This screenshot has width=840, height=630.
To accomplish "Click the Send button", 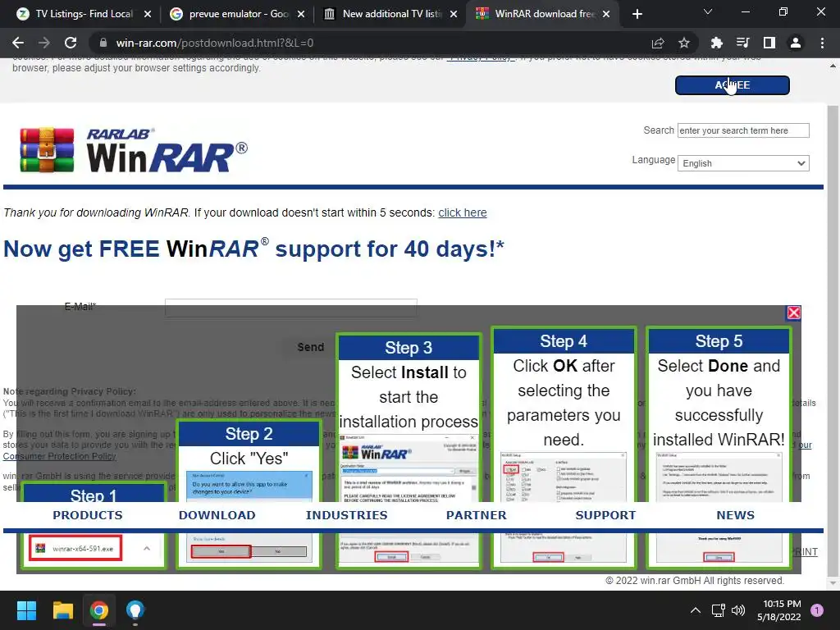I will pyautogui.click(x=311, y=347).
